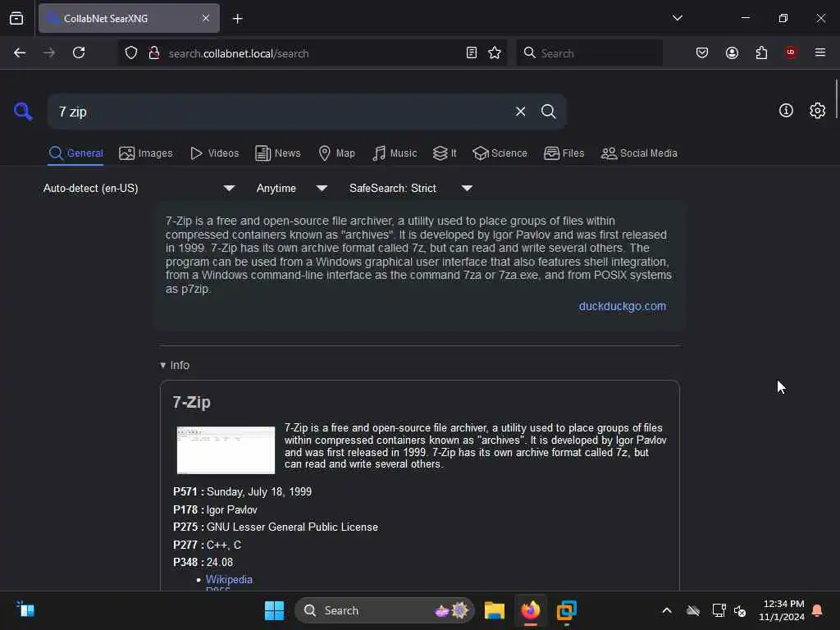
Task: Click the insecure connection padlock icon
Action: [x=154, y=53]
